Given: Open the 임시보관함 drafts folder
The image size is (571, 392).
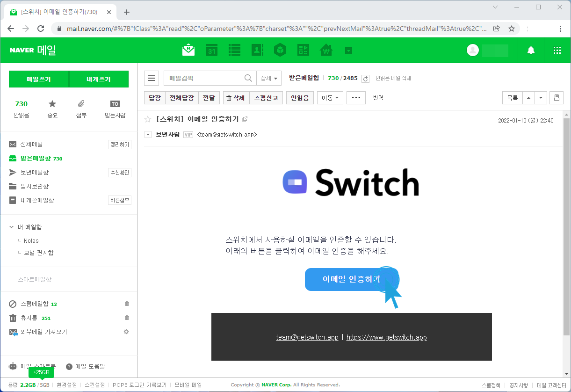Looking at the screenshot, I should (34, 187).
